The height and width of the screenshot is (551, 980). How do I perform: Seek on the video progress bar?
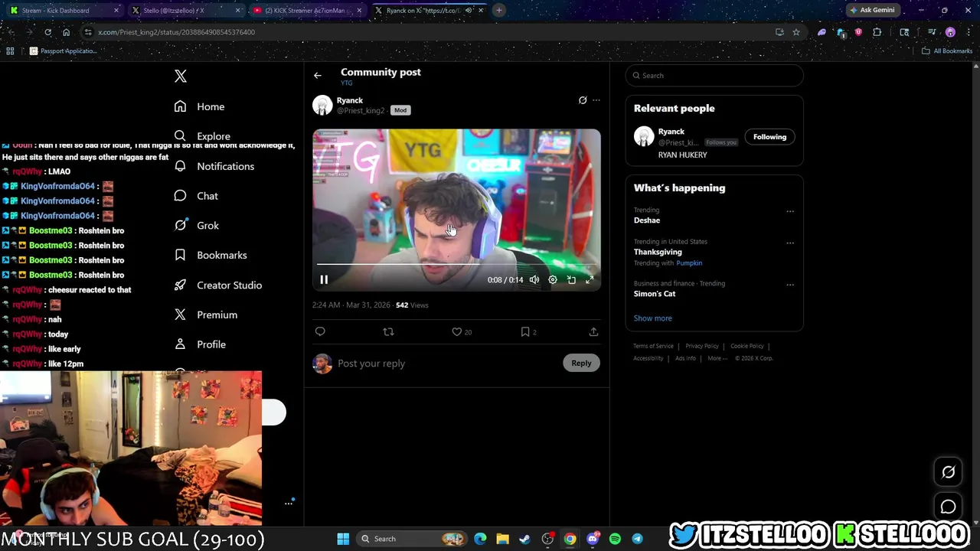(456, 264)
